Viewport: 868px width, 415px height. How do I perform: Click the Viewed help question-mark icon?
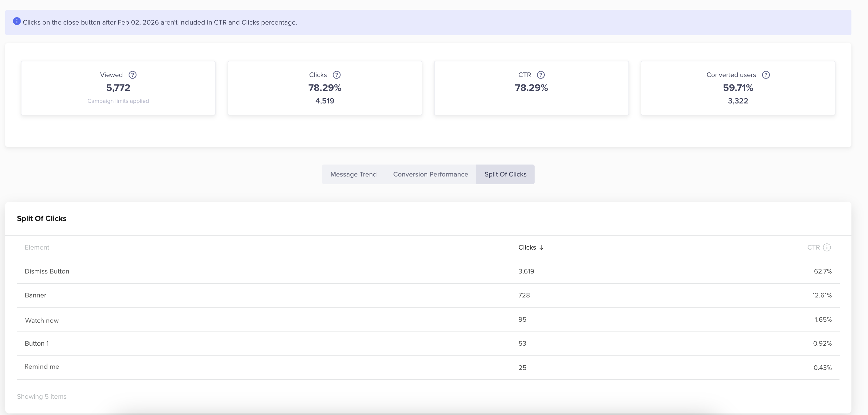click(x=133, y=75)
